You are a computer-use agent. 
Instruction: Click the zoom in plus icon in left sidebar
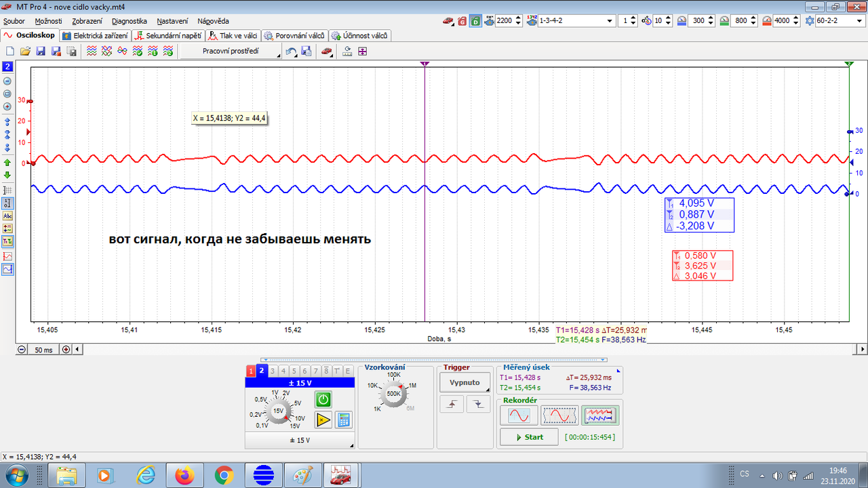7,106
